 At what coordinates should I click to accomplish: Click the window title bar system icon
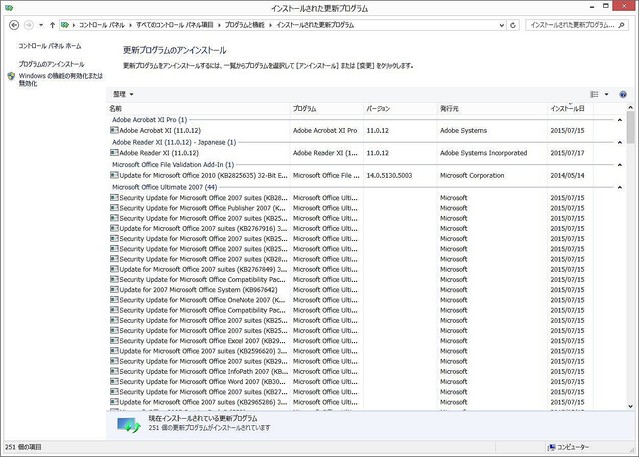point(9,8)
